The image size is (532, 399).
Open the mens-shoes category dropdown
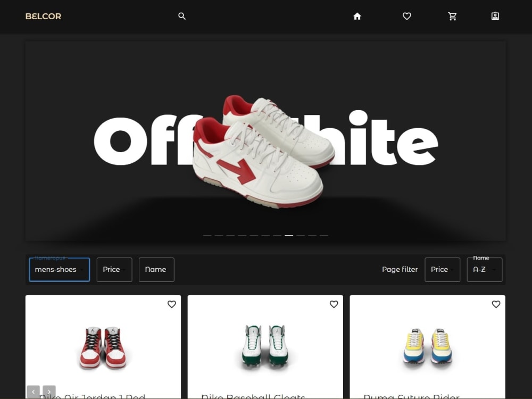pyautogui.click(x=60, y=270)
